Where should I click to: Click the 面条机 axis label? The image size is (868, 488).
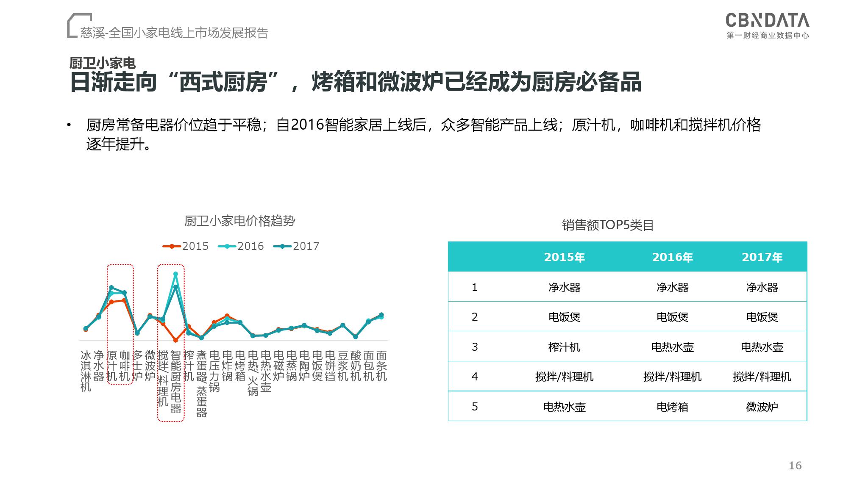click(381, 366)
